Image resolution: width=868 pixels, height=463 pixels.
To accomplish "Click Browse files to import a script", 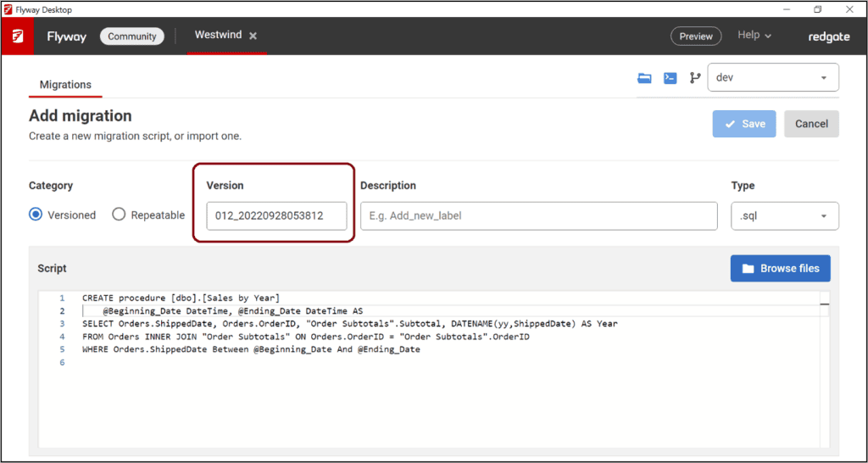I will click(x=780, y=268).
